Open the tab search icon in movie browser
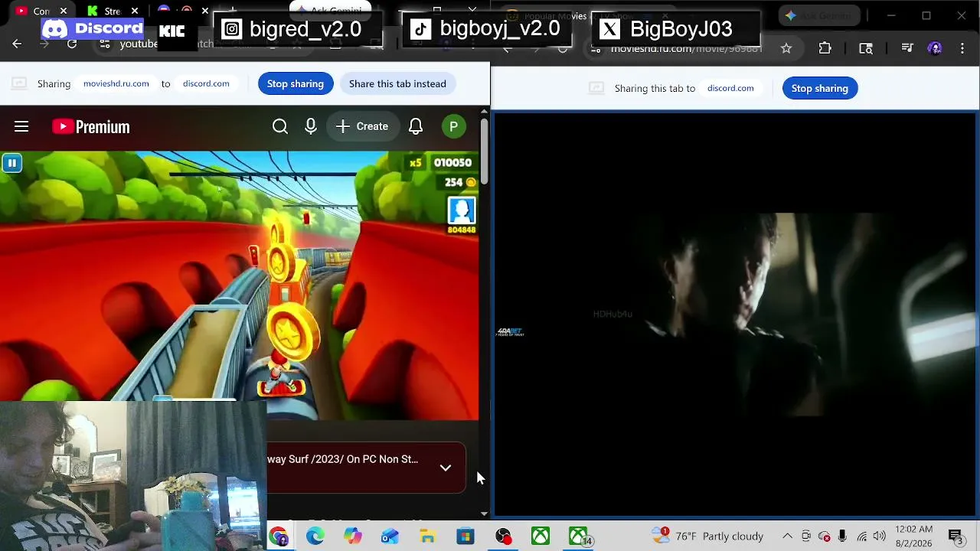The width and height of the screenshot is (980, 551). [x=866, y=48]
